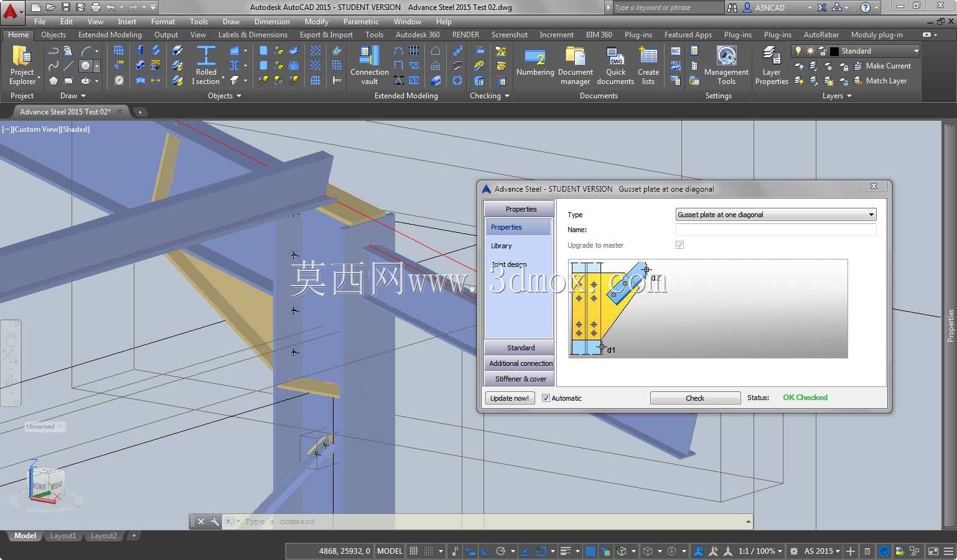Switch to the Labels & Dimensions ribbon tab
This screenshot has height=560, width=957.
point(253,35)
